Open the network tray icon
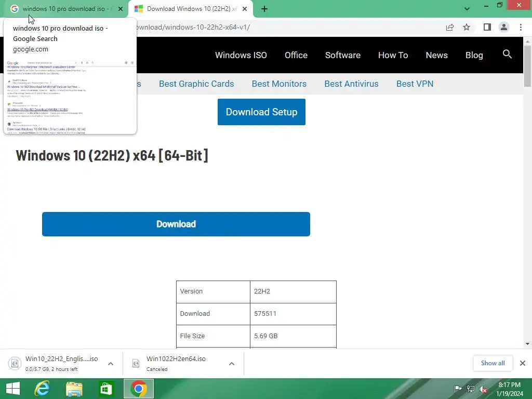The image size is (532, 399). [471, 389]
